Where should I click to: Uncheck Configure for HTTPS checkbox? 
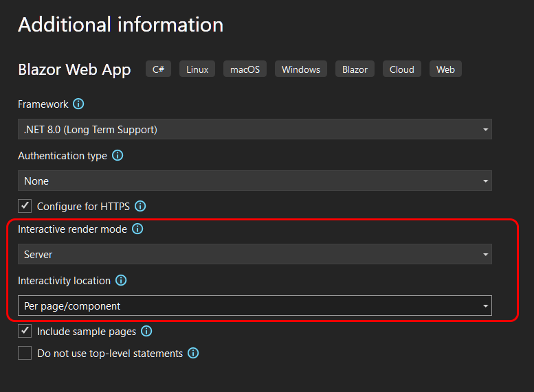click(25, 206)
